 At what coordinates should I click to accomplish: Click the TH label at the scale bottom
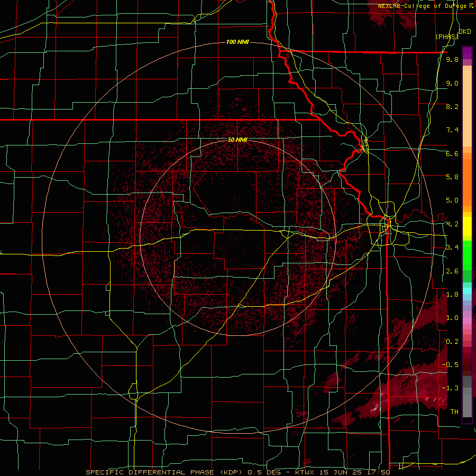454,412
